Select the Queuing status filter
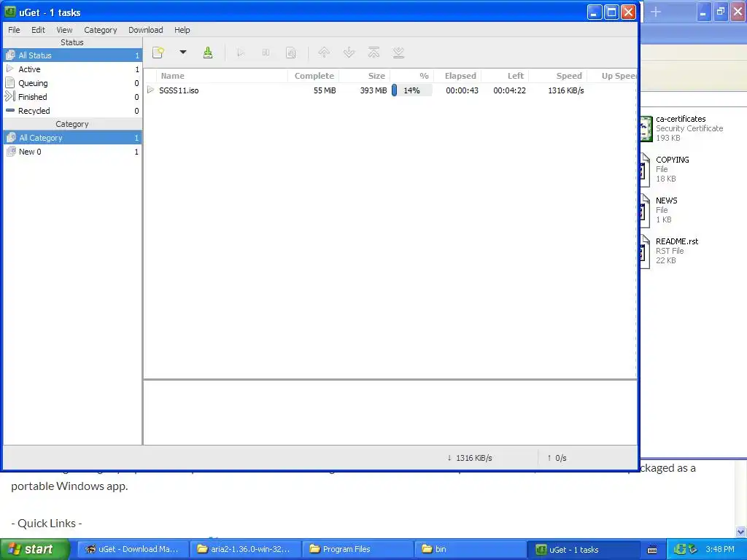The height and width of the screenshot is (560, 747). (72, 83)
